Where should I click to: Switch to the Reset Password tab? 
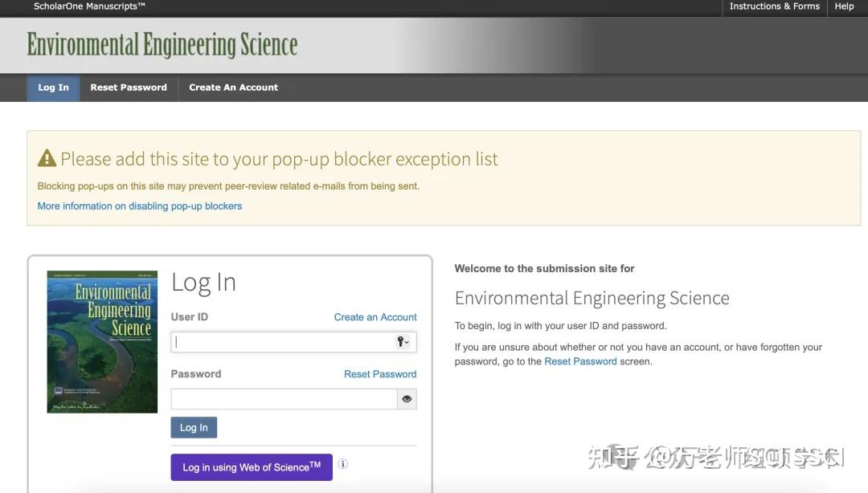click(x=129, y=88)
